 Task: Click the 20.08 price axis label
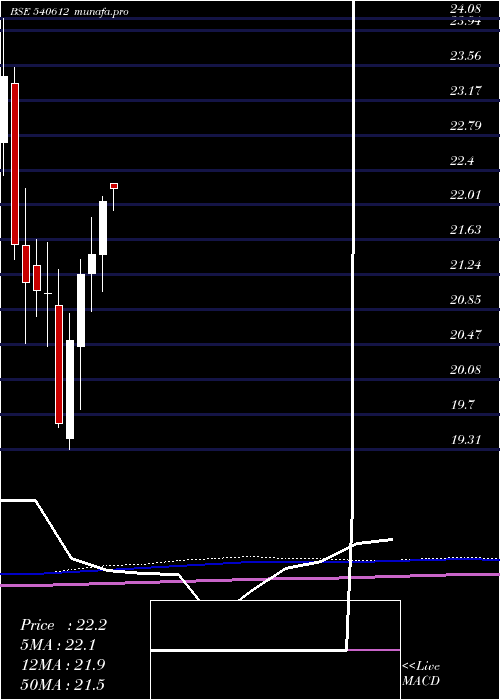coord(466,370)
